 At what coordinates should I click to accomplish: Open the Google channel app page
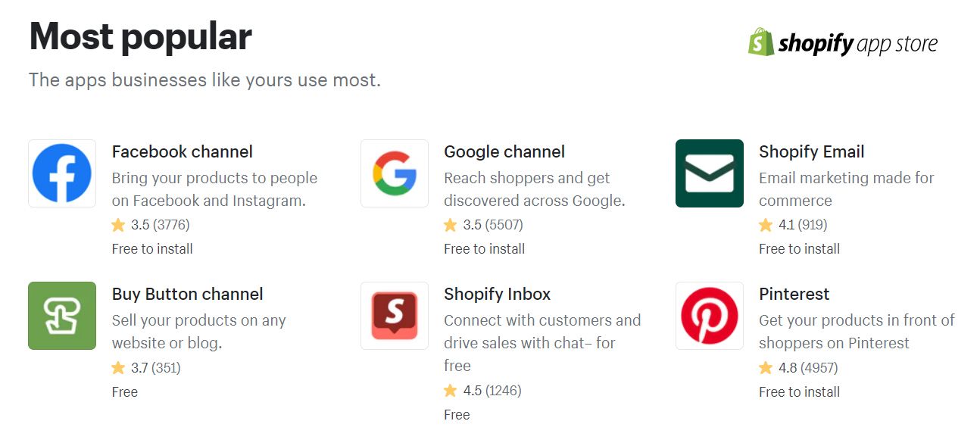[504, 151]
